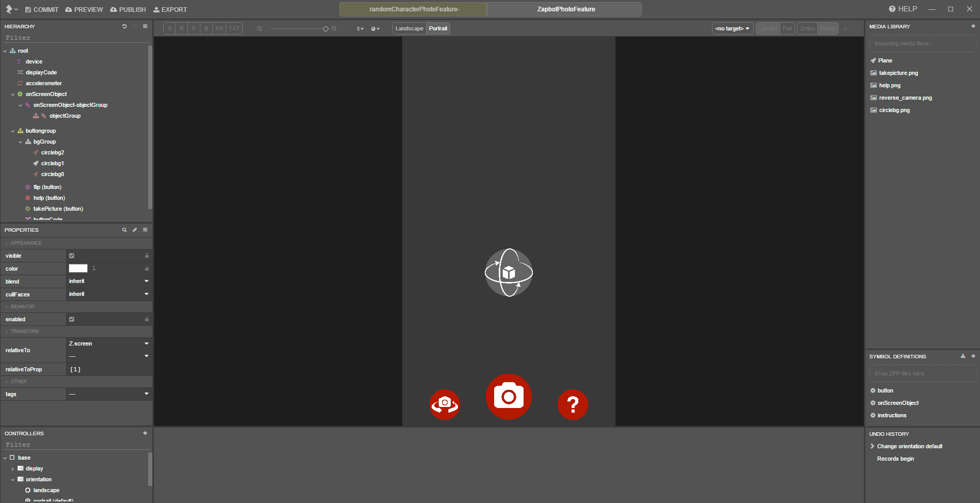The height and width of the screenshot is (503, 980).
Task: Click Change orientation default in undo history
Action: click(x=909, y=446)
